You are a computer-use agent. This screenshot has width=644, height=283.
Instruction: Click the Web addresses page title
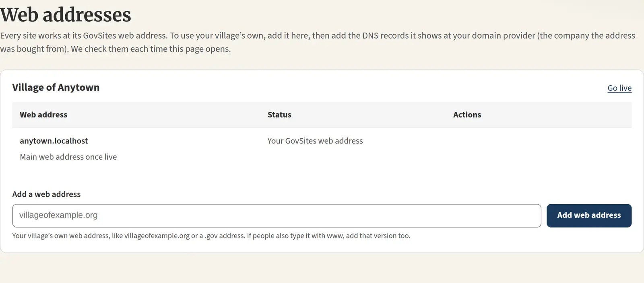click(x=66, y=15)
